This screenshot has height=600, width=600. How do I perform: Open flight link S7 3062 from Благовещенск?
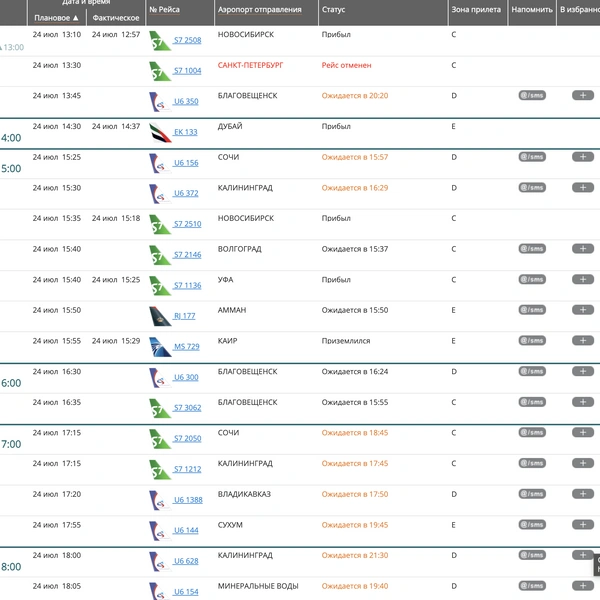tap(187, 408)
